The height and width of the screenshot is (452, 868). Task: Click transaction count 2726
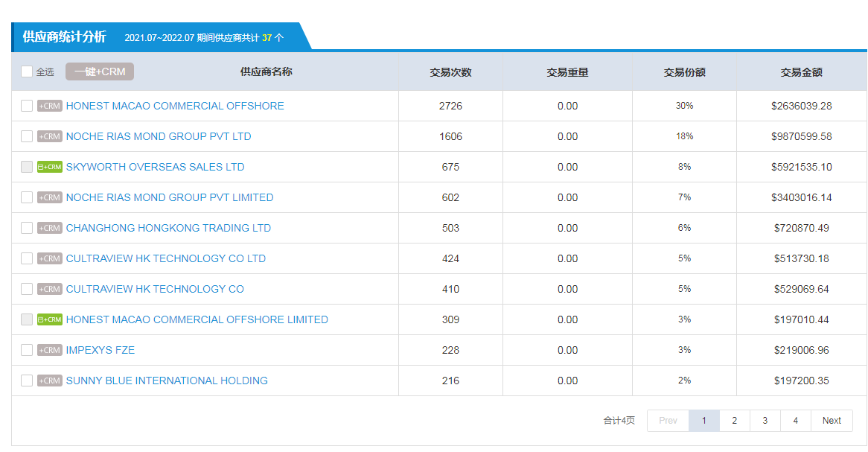[x=450, y=106]
